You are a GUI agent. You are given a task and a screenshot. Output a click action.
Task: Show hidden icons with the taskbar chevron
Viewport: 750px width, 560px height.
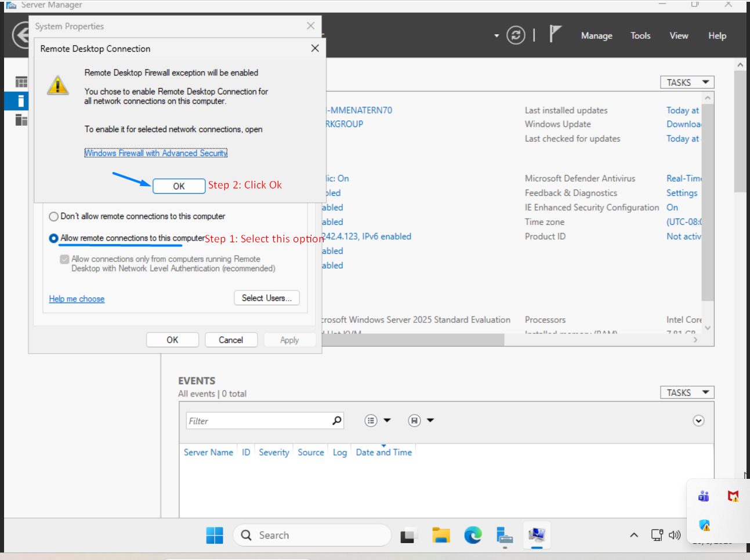634,535
